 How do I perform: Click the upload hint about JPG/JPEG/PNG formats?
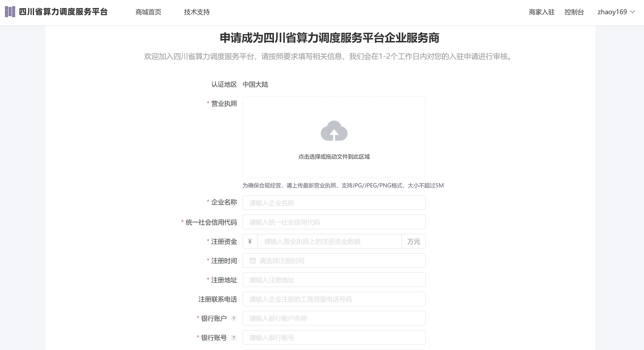tap(343, 186)
